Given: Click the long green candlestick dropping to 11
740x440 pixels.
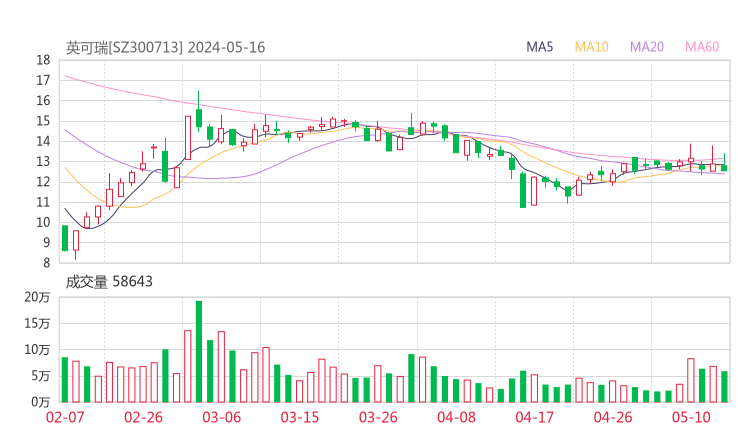Looking at the screenshot, I should pyautogui.click(x=523, y=191).
